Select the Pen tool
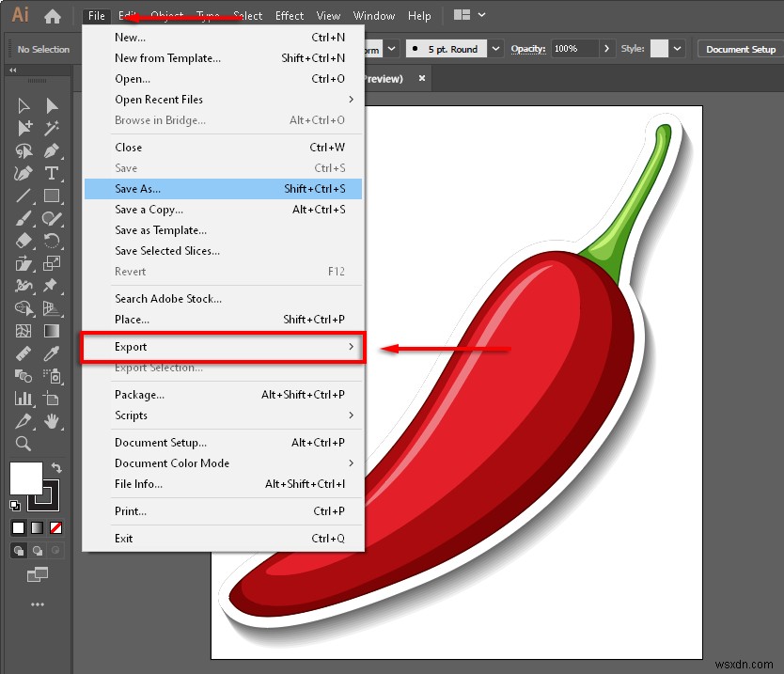This screenshot has height=674, width=784. (x=54, y=150)
